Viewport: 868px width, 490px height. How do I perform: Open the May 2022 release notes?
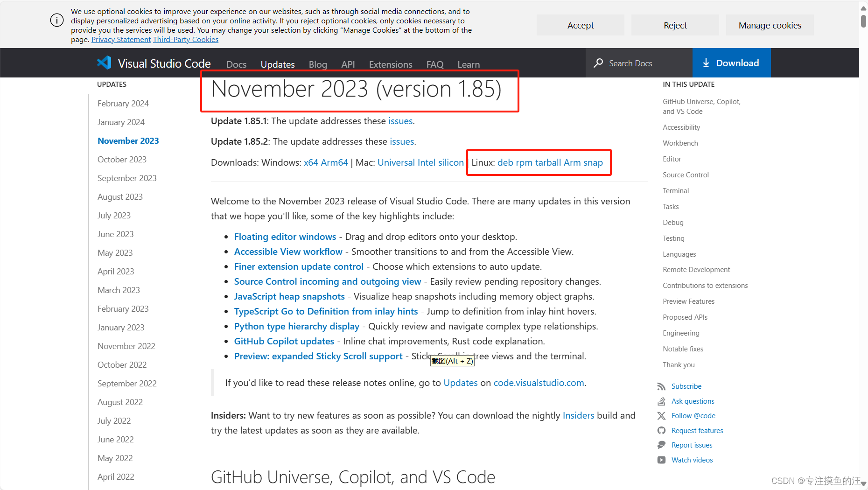(x=115, y=458)
